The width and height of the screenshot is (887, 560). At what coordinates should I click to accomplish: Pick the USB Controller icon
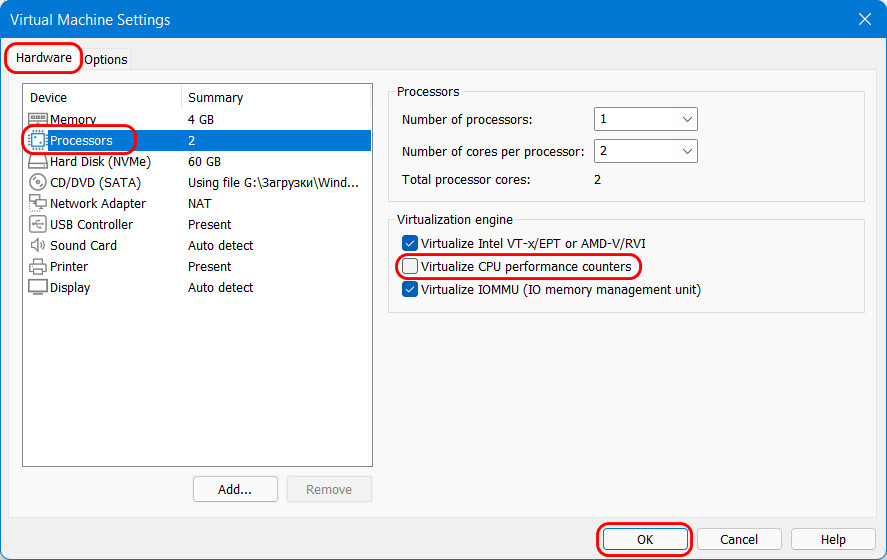(37, 224)
